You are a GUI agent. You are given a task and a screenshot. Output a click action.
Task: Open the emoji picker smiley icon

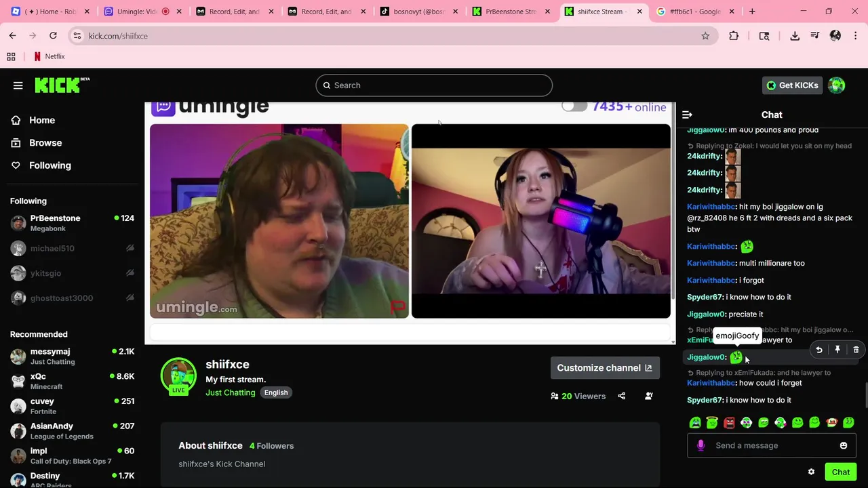844,445
